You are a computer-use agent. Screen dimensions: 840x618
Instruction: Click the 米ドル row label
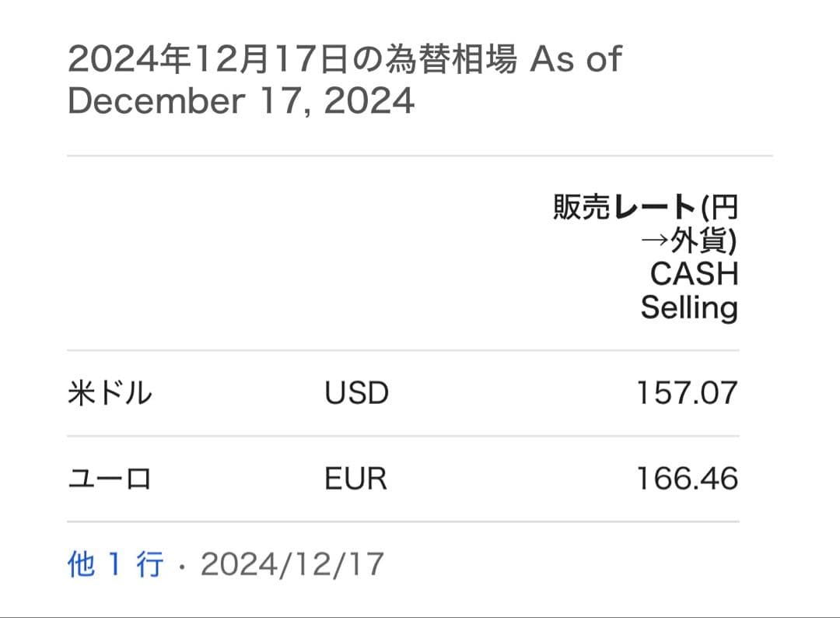pos(110,393)
